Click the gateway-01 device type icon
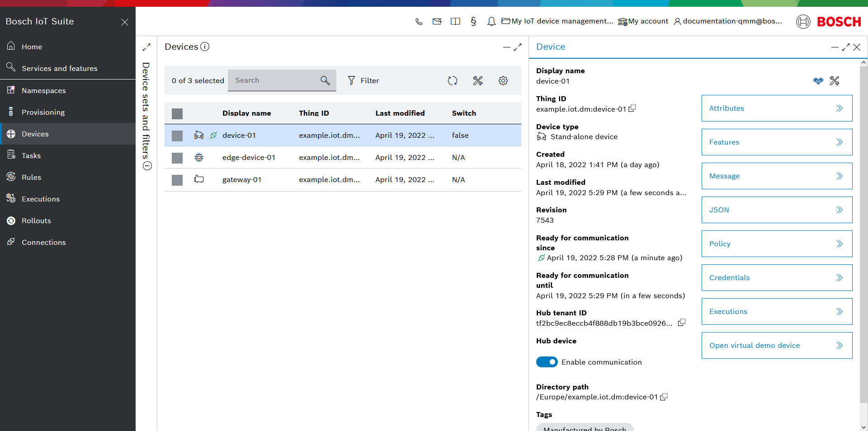Image resolution: width=868 pixels, height=431 pixels. [199, 179]
